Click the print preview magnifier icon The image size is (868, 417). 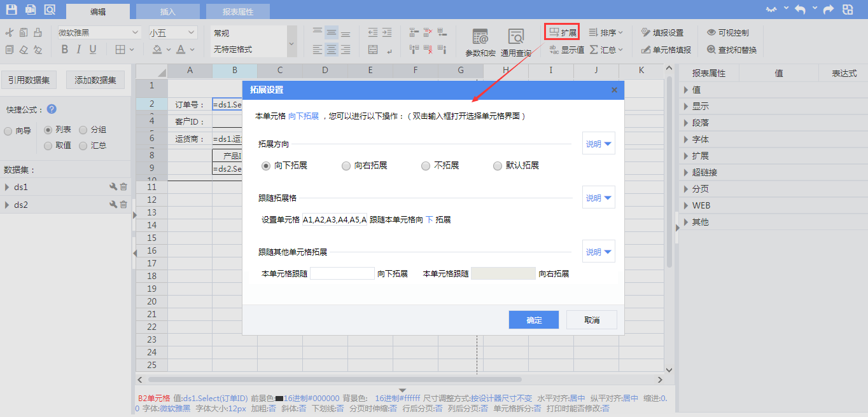coord(50,10)
